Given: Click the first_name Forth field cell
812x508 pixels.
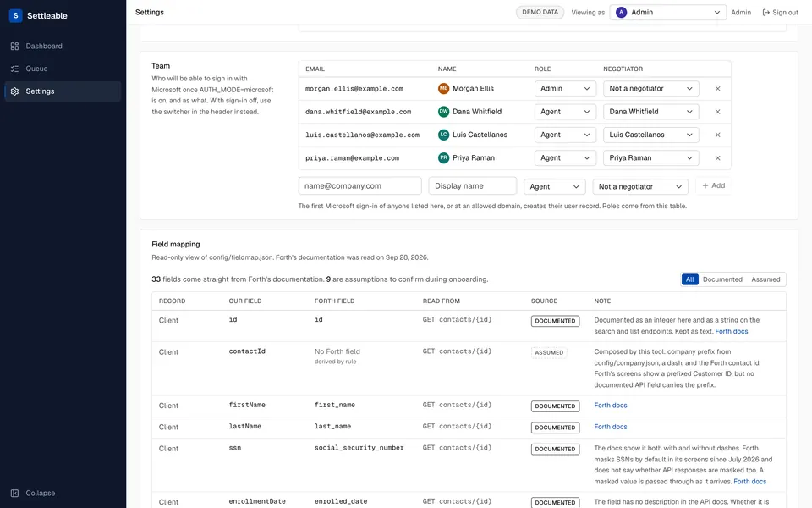Looking at the screenshot, I should pyautogui.click(x=335, y=405).
